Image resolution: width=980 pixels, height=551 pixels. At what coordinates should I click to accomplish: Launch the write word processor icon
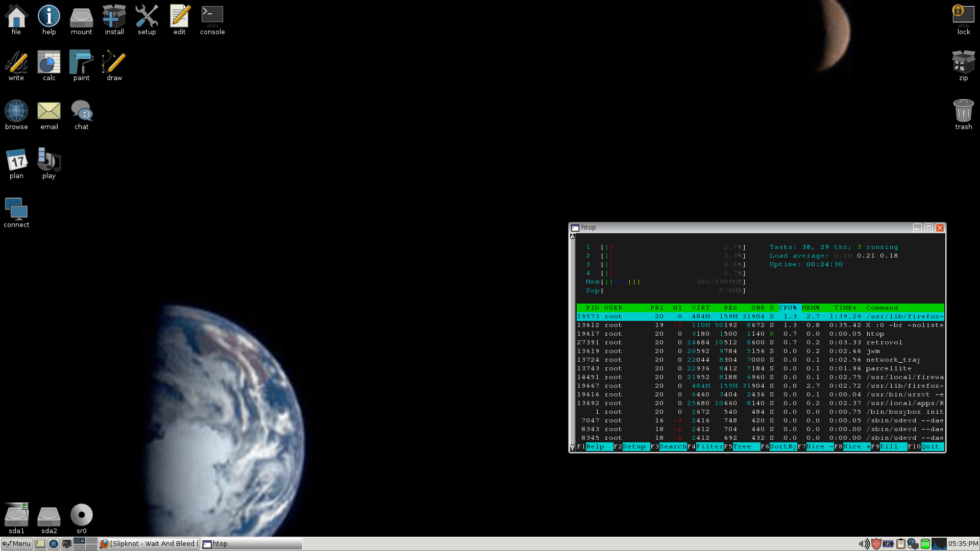point(16,66)
